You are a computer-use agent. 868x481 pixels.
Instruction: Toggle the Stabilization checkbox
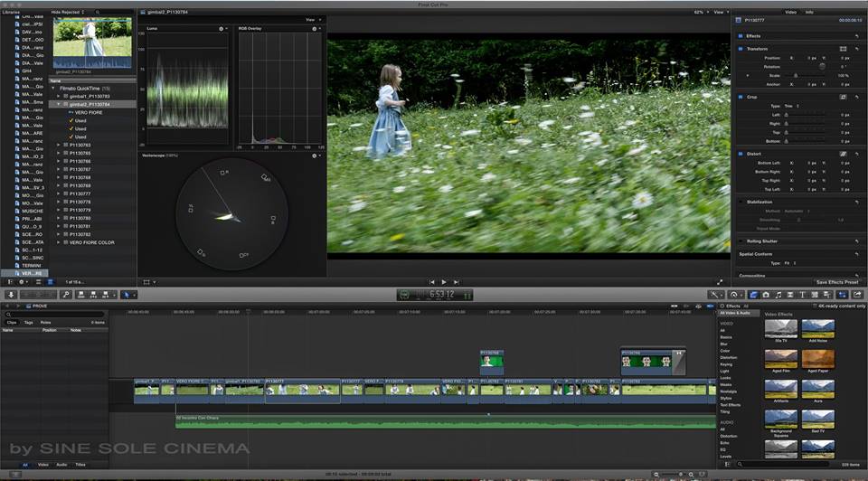click(x=741, y=202)
